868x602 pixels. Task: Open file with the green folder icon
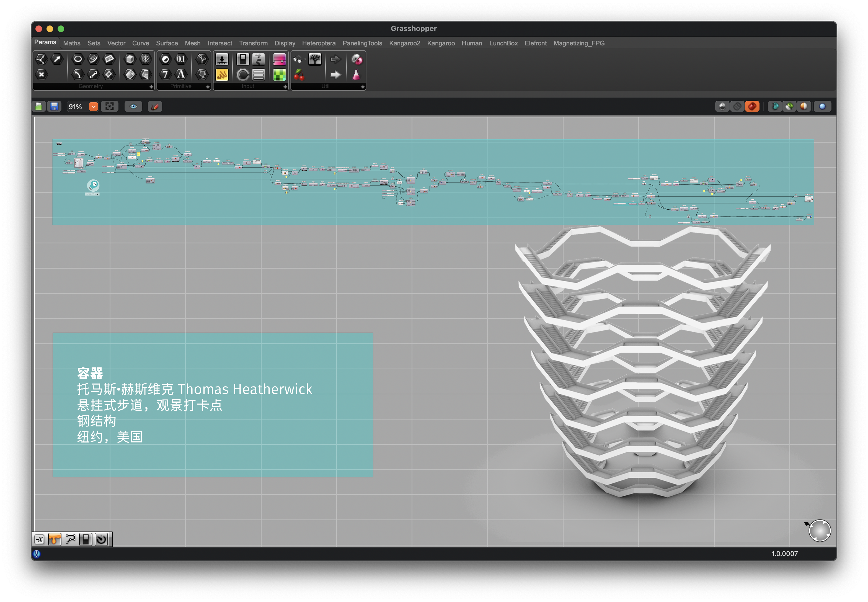pyautogui.click(x=39, y=107)
